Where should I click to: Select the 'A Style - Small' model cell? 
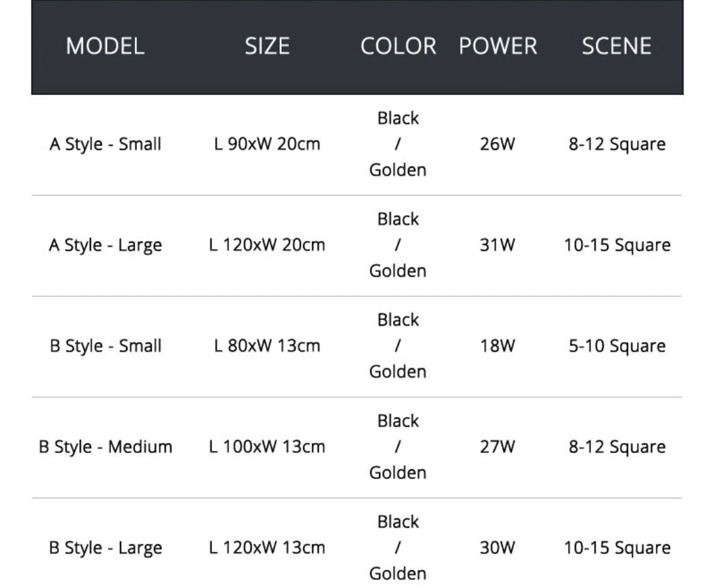(x=105, y=144)
